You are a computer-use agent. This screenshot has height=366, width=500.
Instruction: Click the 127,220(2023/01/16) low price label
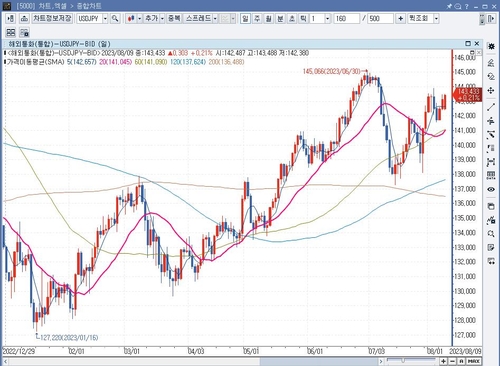69,337
